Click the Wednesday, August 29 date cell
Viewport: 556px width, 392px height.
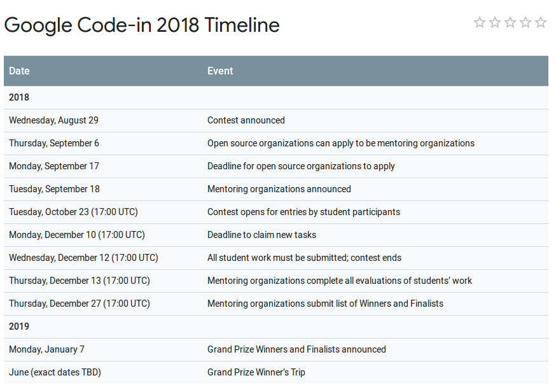[x=53, y=120]
